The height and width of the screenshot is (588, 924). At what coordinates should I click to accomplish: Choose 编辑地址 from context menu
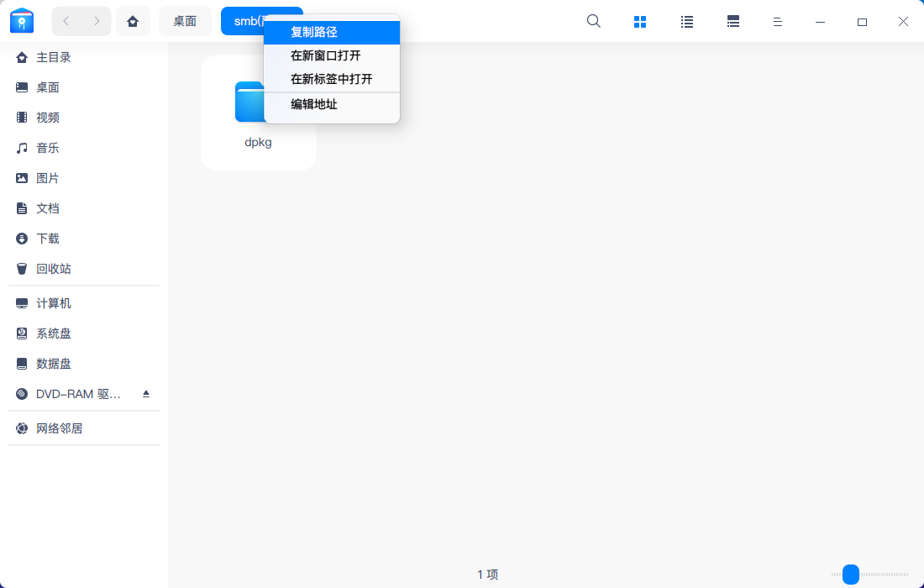332,105
